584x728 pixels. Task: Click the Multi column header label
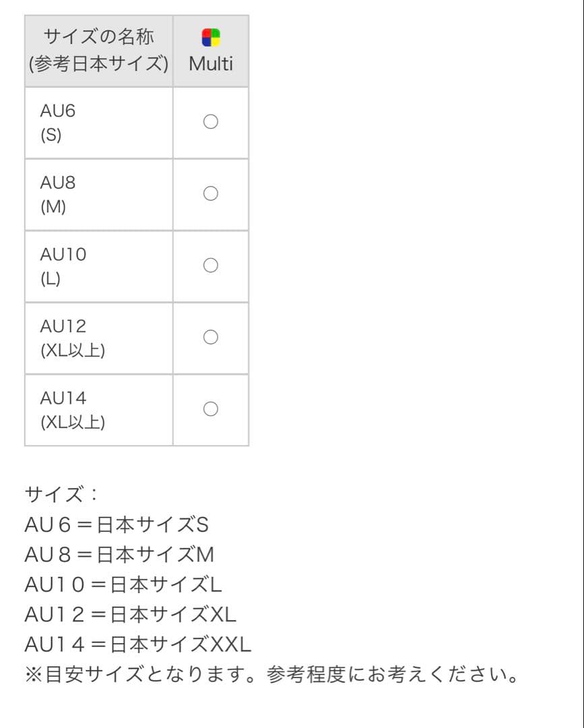(211, 64)
